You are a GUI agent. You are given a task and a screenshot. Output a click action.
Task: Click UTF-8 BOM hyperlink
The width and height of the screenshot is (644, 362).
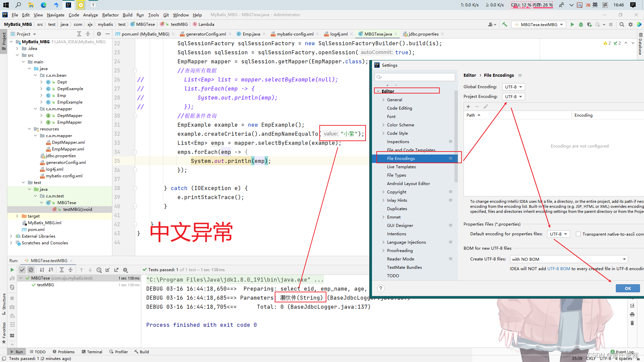click(x=558, y=268)
